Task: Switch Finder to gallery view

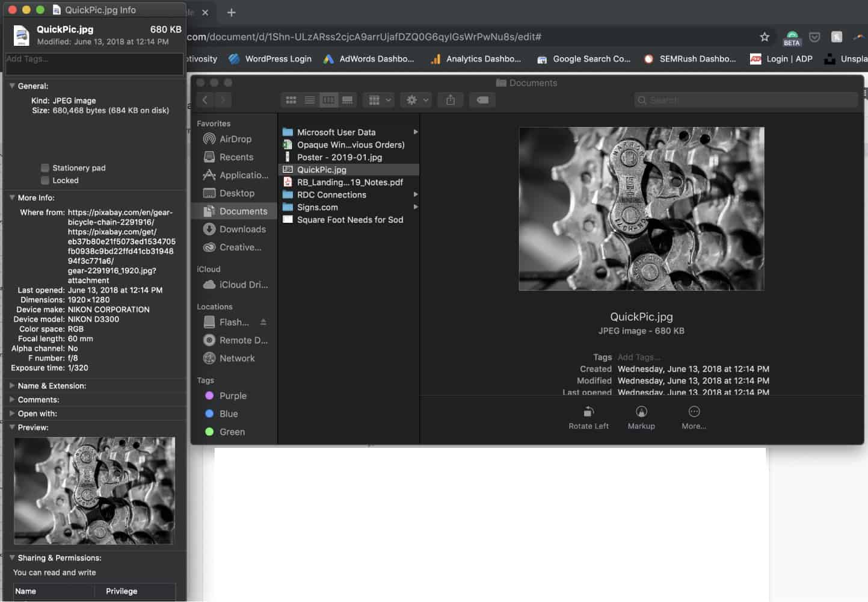Action: coord(348,100)
